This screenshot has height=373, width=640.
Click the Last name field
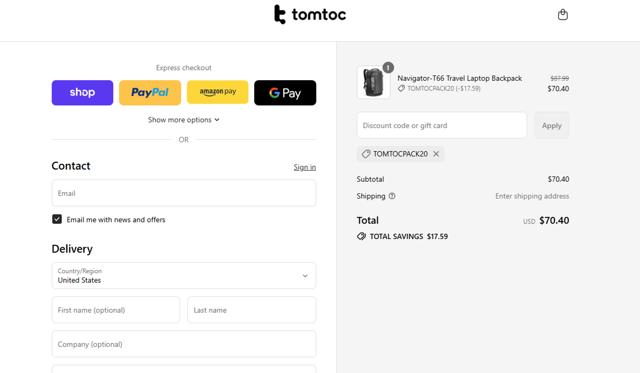click(x=251, y=310)
